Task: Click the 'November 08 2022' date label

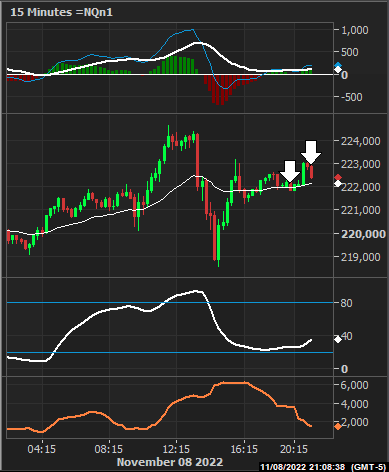Action: pos(170,462)
